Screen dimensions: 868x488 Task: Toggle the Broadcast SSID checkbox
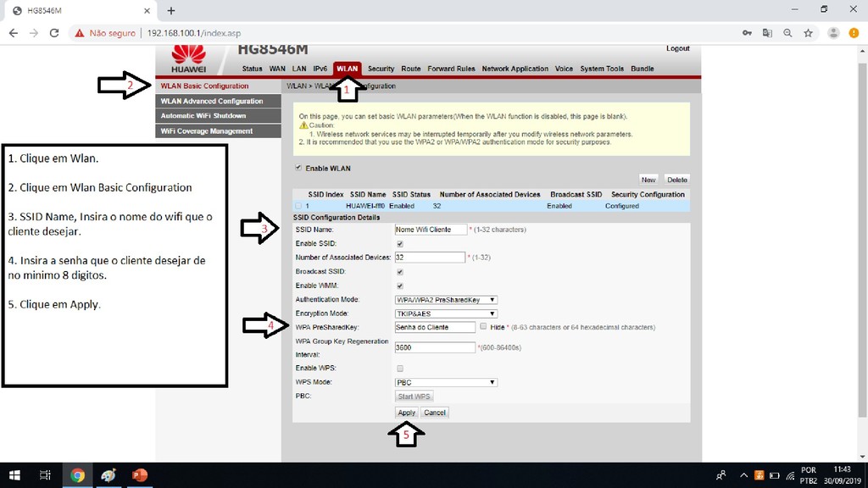point(400,272)
